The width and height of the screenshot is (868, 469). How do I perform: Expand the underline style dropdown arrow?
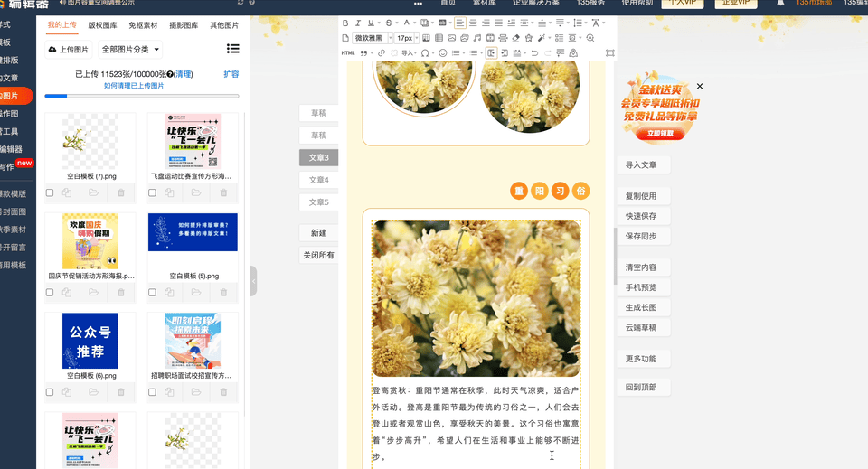[379, 23]
